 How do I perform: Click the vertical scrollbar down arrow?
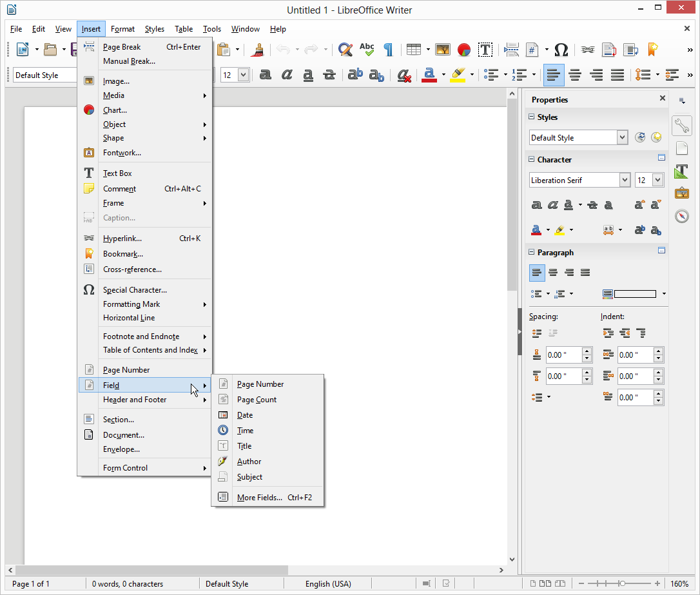[x=512, y=559]
